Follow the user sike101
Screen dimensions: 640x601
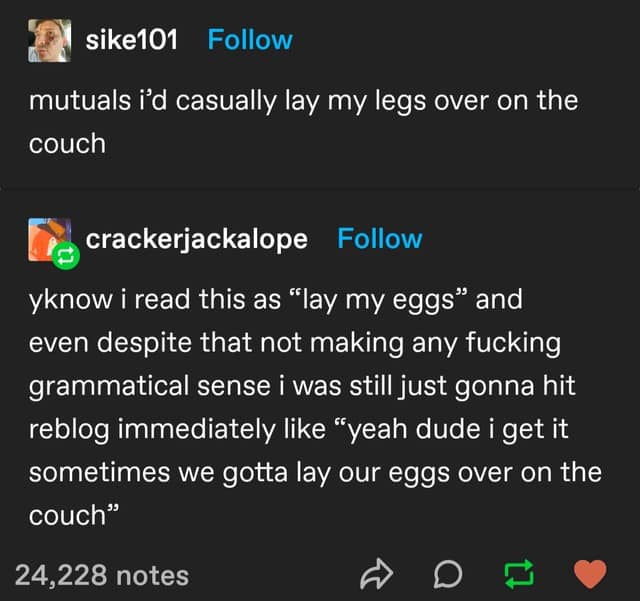coord(250,40)
